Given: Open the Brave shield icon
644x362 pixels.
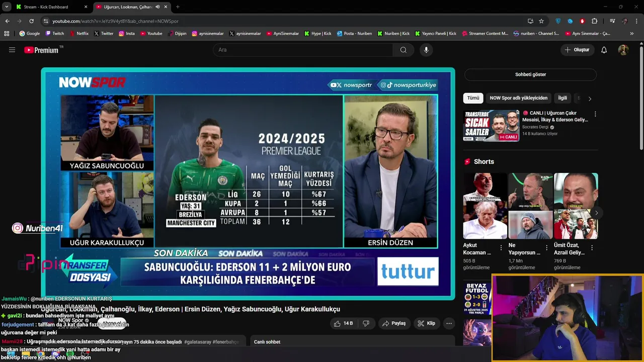Looking at the screenshot, I should (558, 21).
